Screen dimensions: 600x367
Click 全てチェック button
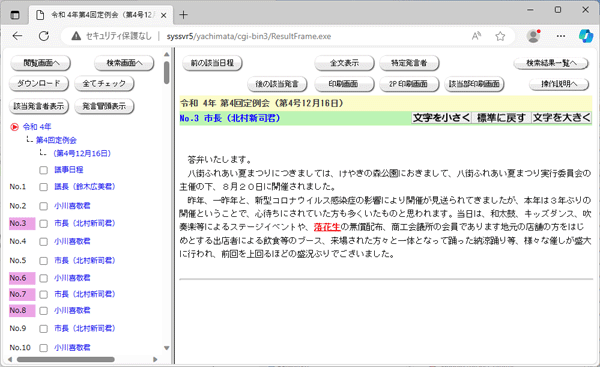(104, 83)
